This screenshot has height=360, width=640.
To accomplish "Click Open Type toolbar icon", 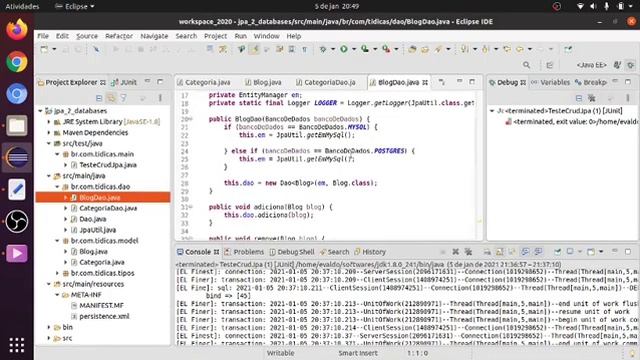I will point(412,49).
